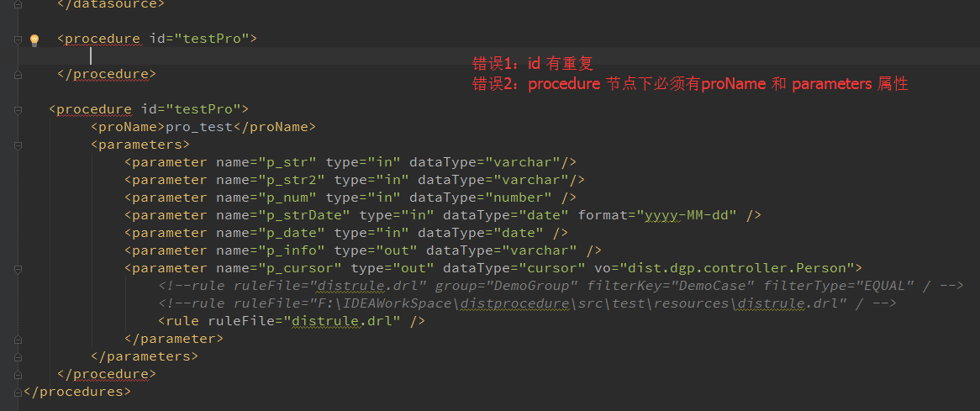Viewport: 980px width, 411px height.
Task: Fold the p_cursor parameter via gutter marker
Action: click(18, 269)
